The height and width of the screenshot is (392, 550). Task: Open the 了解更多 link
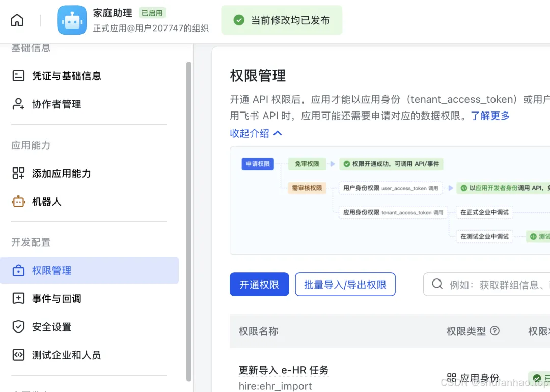click(490, 116)
